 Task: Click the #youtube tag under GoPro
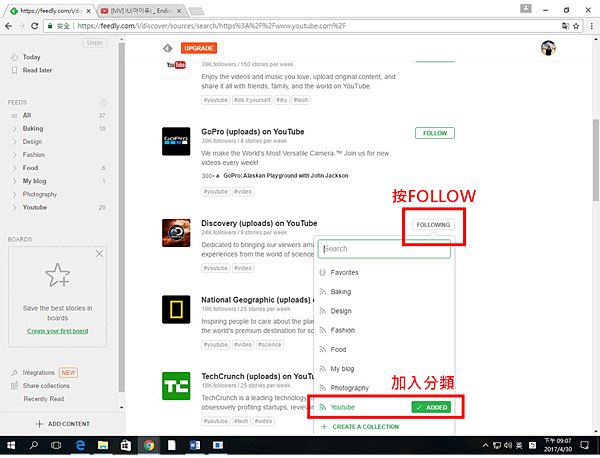pos(216,192)
